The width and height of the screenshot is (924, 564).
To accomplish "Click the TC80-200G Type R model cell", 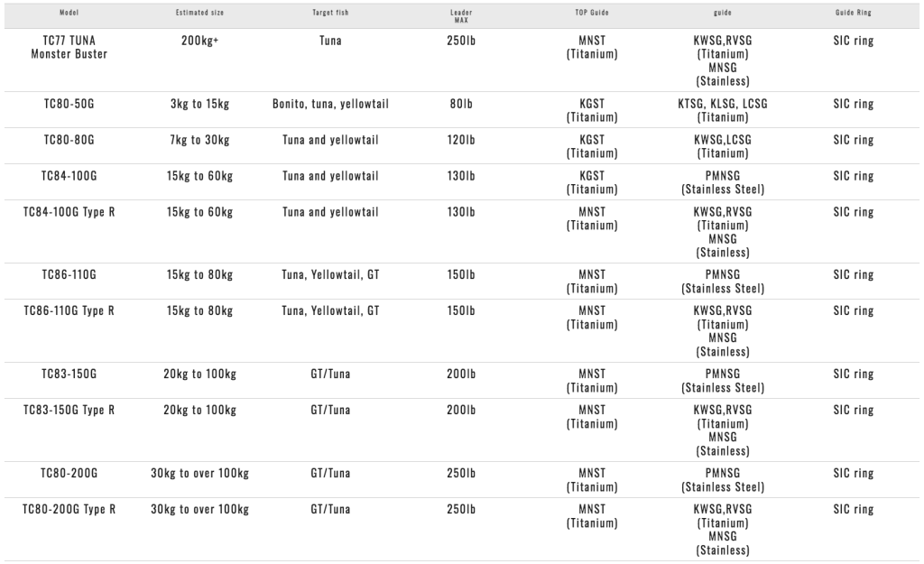I will [x=69, y=510].
